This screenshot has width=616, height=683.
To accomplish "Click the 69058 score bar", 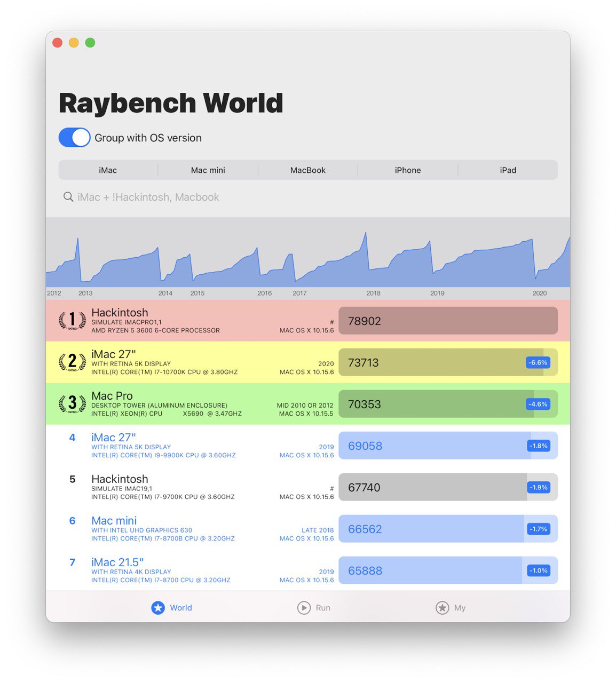I will point(448,446).
